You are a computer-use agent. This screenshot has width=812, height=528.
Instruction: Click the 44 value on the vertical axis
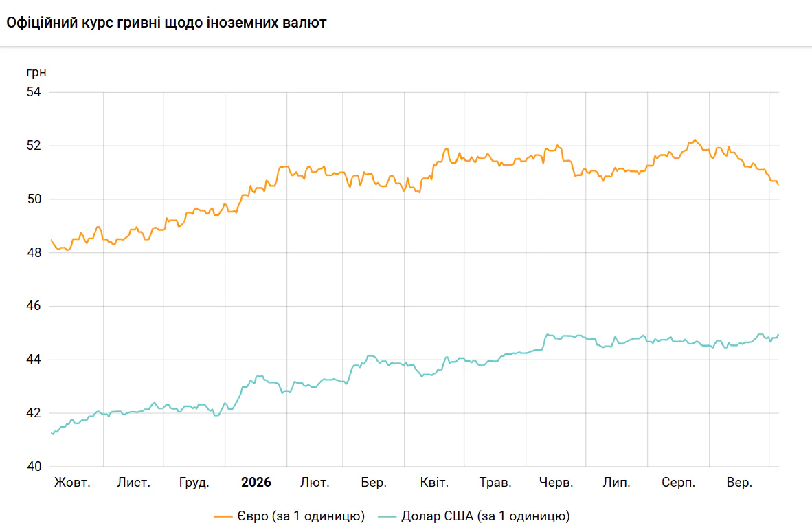34,360
